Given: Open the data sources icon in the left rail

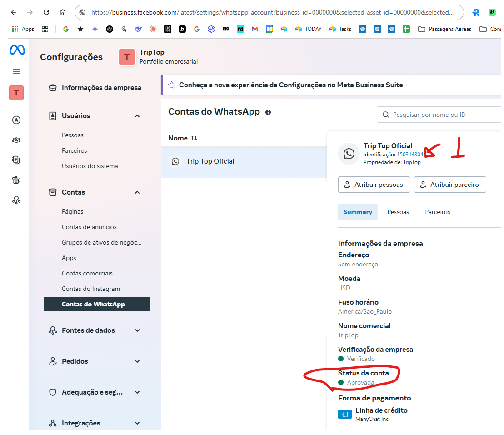Looking at the screenshot, I should pyautogui.click(x=16, y=200).
